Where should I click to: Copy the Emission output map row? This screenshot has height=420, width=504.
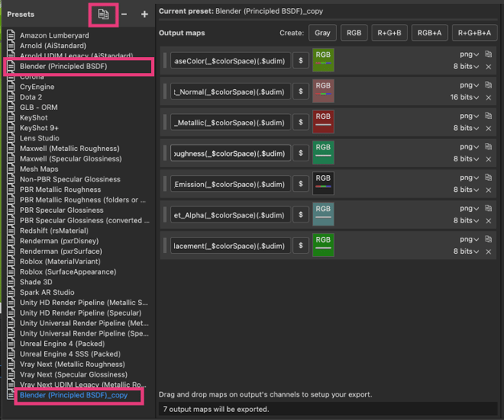tap(489, 177)
